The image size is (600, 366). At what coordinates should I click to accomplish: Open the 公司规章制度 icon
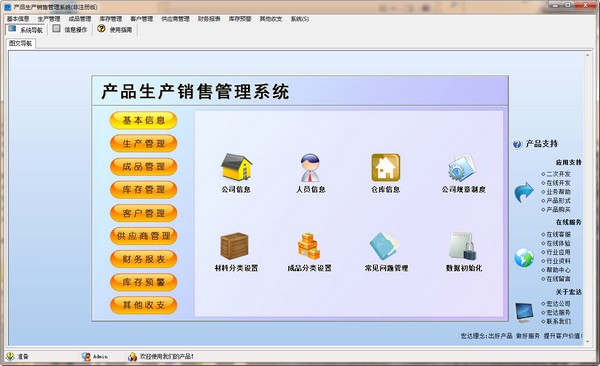click(463, 167)
